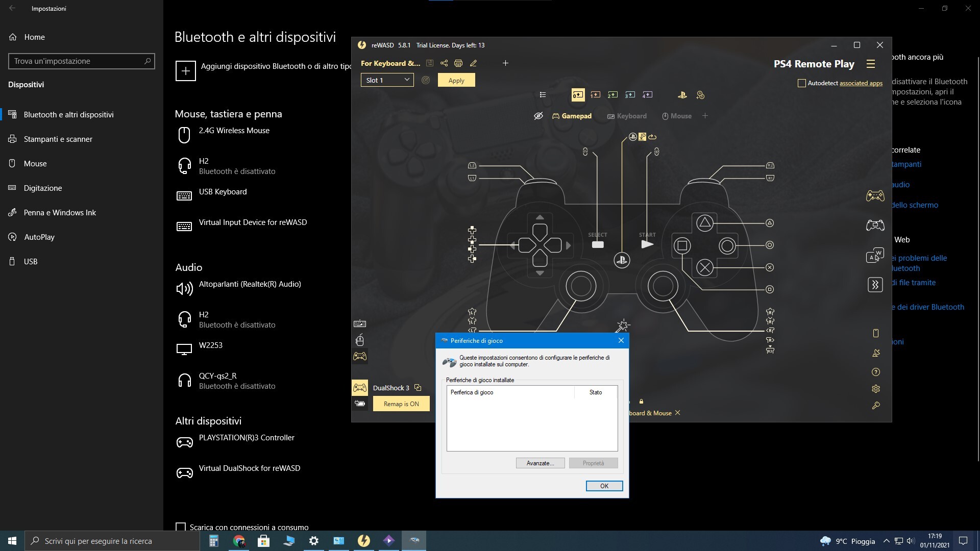This screenshot has width=980, height=551.
Task: Enable the Autodetect associated apps checkbox
Action: tap(802, 83)
